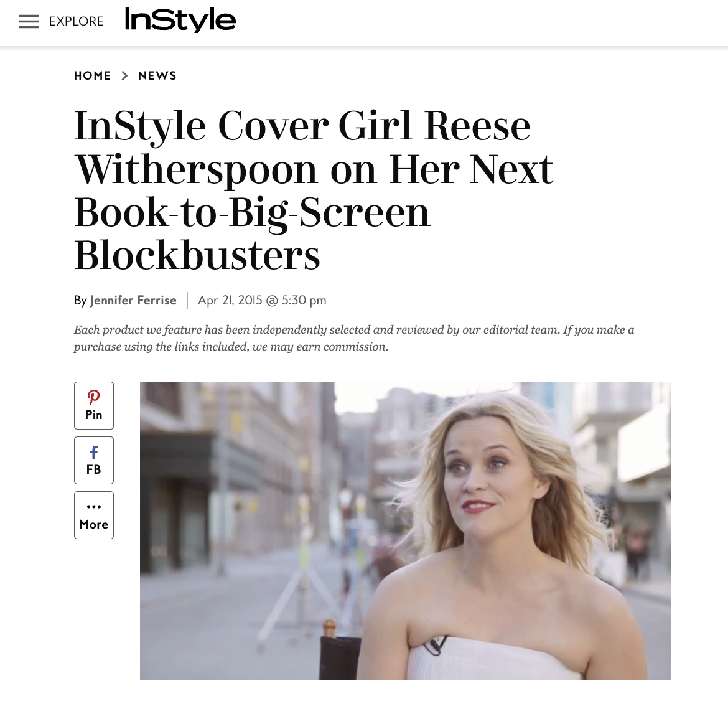Navigate to the NEWS section breadcrumb

[157, 75]
